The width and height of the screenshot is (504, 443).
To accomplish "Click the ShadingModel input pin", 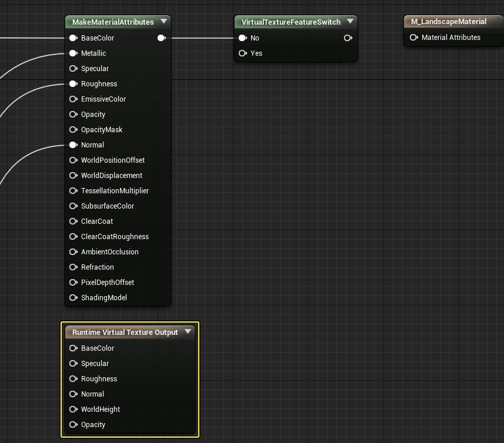I will coord(74,298).
